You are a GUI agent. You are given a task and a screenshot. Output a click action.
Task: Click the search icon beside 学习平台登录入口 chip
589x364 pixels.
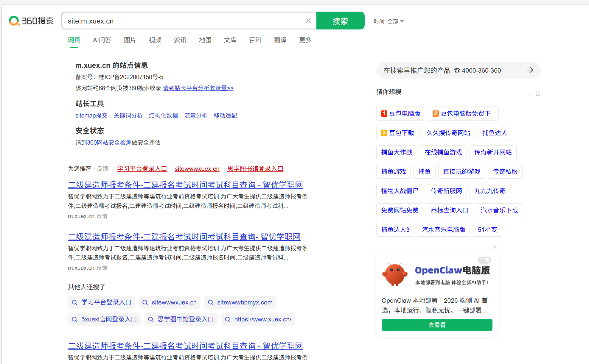75,303
